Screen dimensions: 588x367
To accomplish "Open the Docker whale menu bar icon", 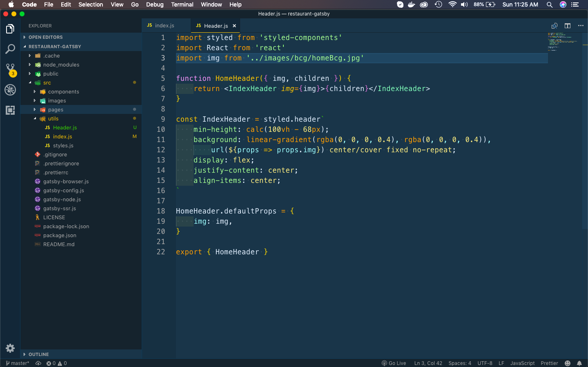I will click(412, 4).
